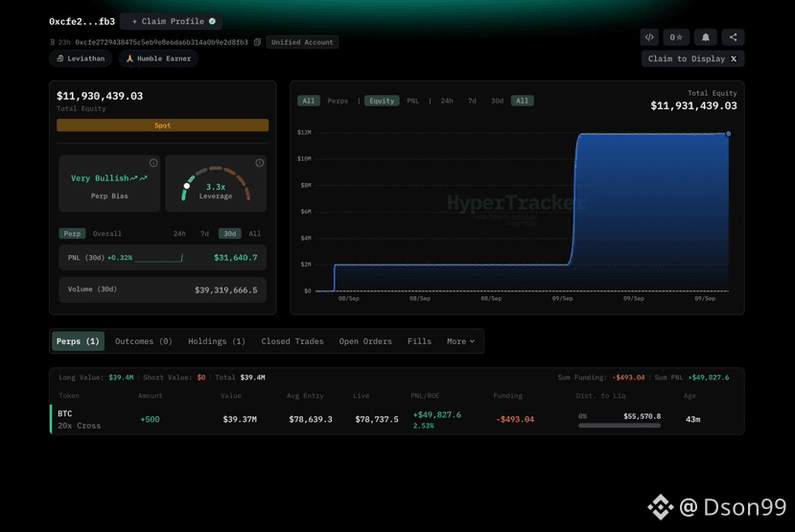795x532 pixels.
Task: Open the notification bell icon
Action: click(705, 37)
